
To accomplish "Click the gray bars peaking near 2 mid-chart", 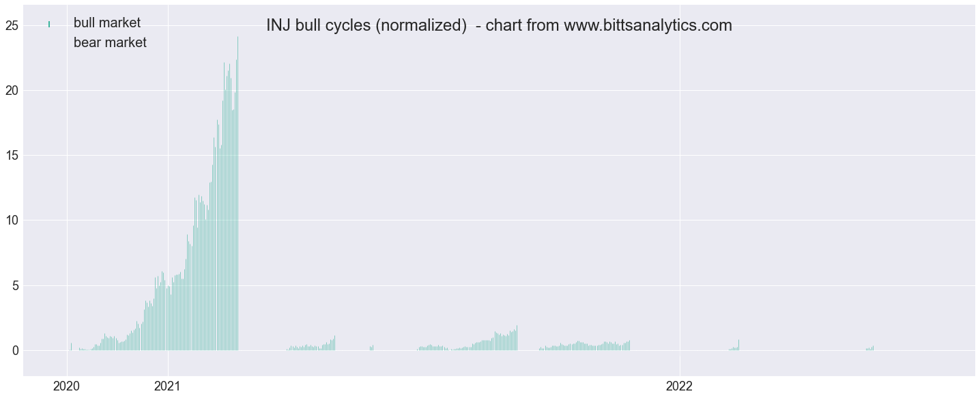I will point(506,339).
